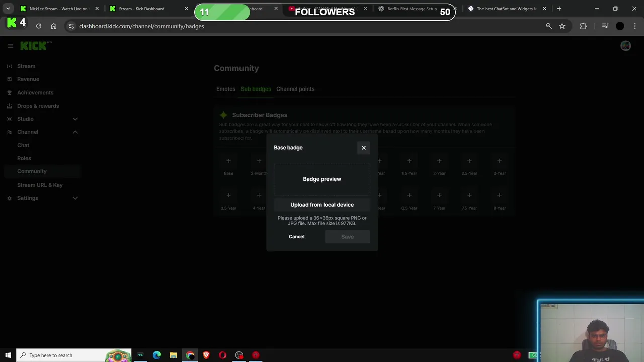This screenshot has height=362, width=644.
Task: Go to browser home page
Action: (x=54, y=26)
